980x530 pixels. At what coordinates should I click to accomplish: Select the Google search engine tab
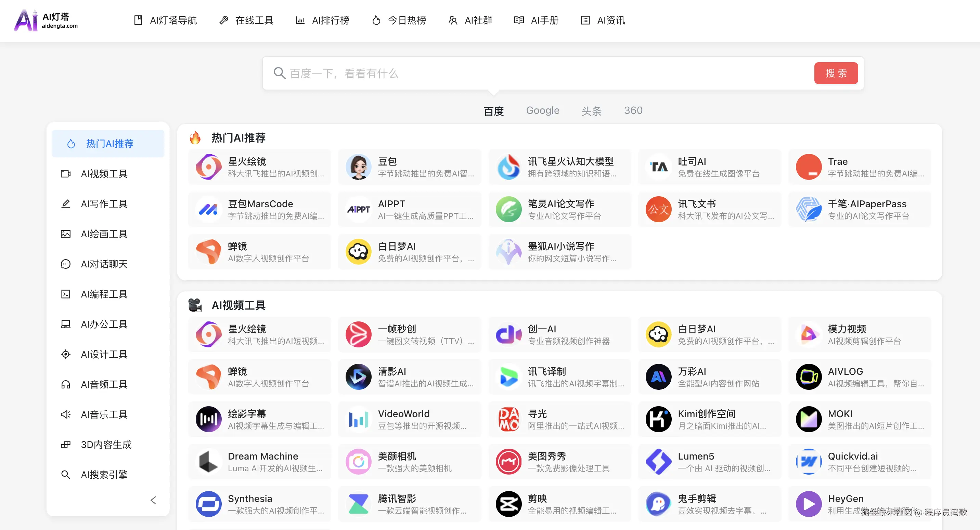(x=542, y=110)
